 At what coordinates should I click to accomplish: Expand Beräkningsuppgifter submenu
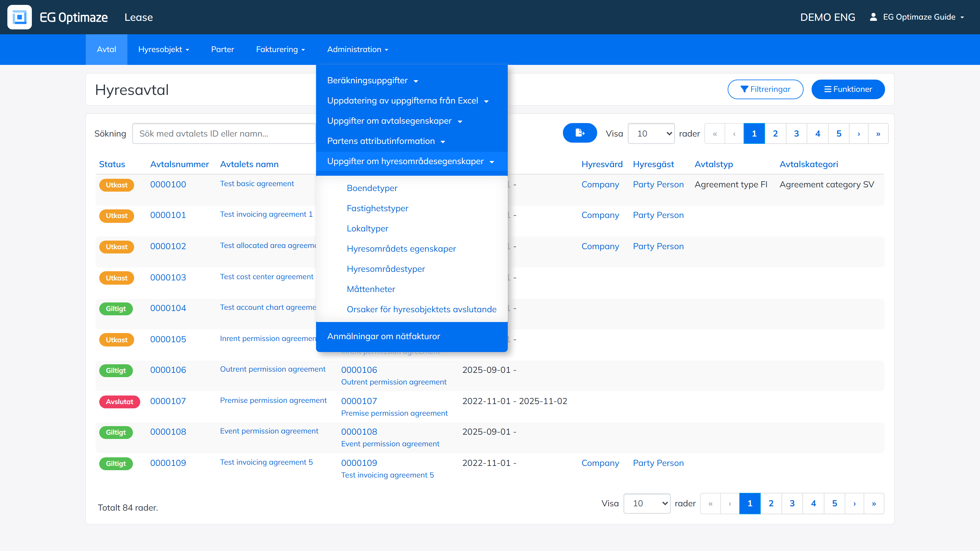click(373, 81)
